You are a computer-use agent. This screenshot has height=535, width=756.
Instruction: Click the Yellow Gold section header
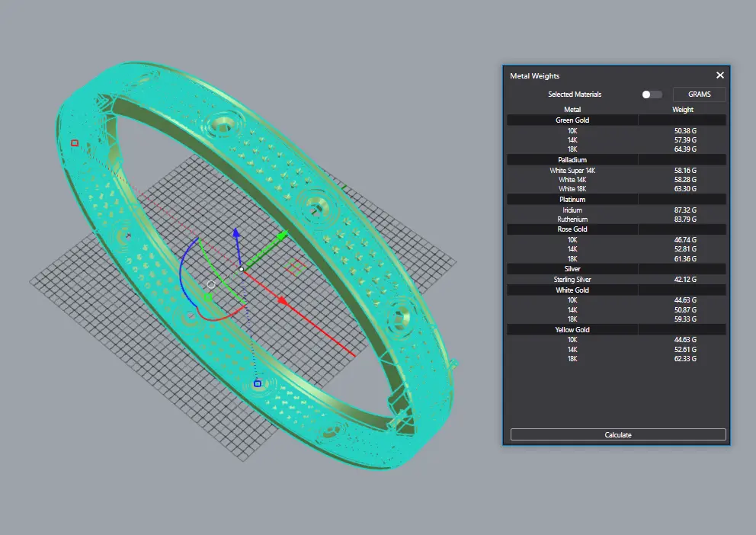pyautogui.click(x=572, y=330)
